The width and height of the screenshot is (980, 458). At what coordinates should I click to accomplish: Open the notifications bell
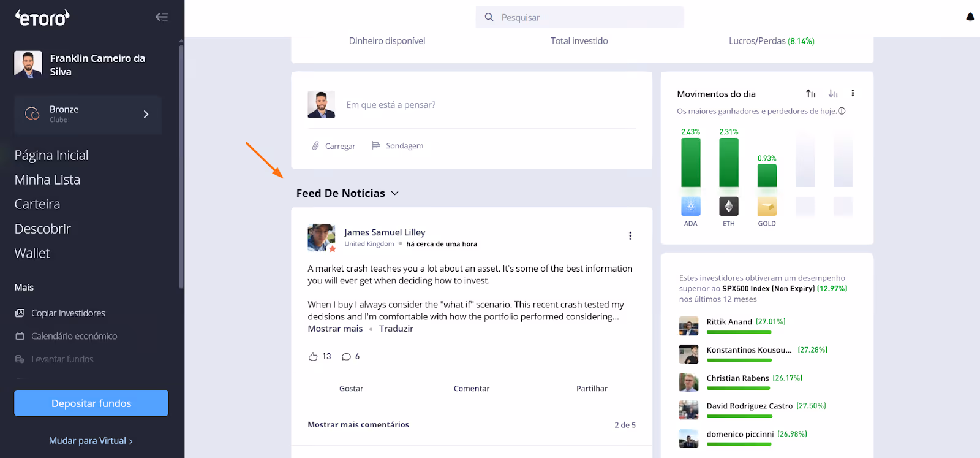tap(970, 17)
